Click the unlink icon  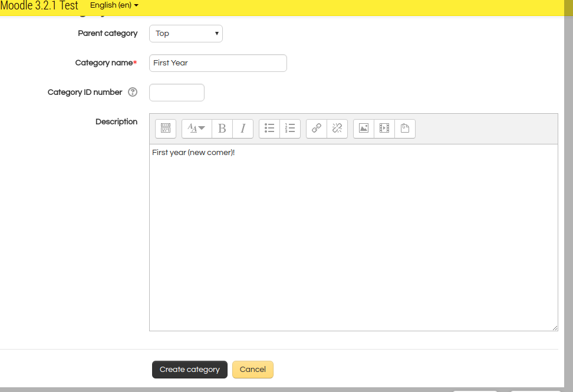pyautogui.click(x=337, y=129)
